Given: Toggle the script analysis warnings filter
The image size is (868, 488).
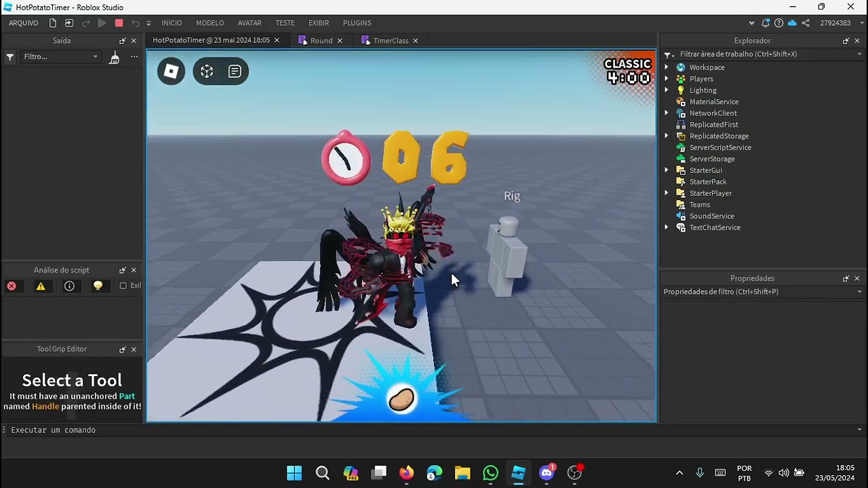Looking at the screenshot, I should pos(41,286).
